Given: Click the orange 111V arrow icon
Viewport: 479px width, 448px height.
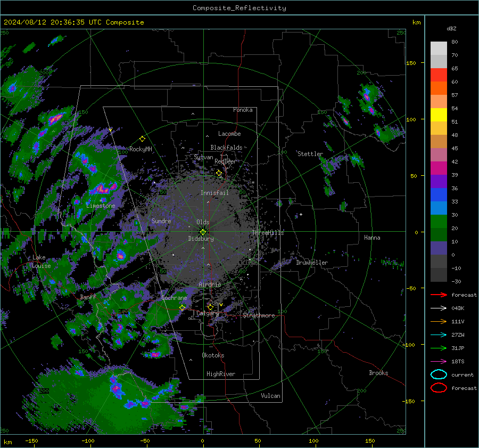Looking at the screenshot, I should click(439, 321).
